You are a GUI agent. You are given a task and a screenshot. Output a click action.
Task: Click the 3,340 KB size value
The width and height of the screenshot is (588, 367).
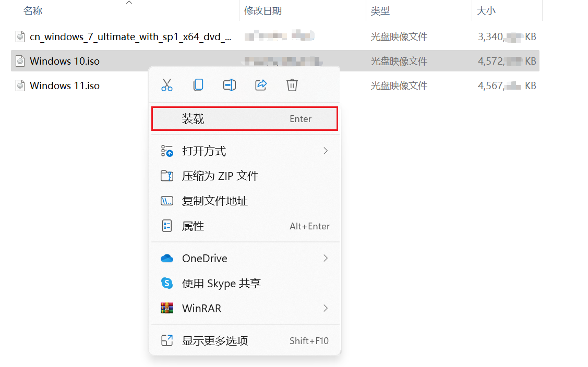[x=507, y=36]
